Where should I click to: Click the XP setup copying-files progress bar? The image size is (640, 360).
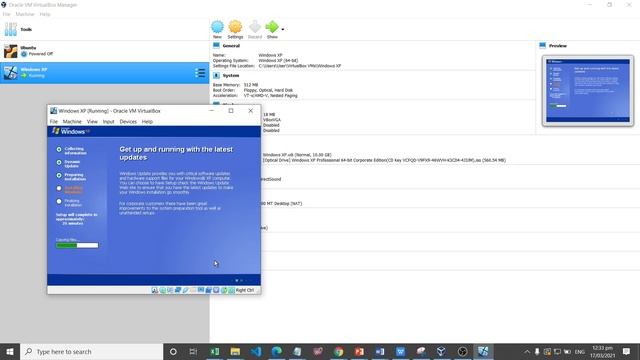(x=77, y=245)
